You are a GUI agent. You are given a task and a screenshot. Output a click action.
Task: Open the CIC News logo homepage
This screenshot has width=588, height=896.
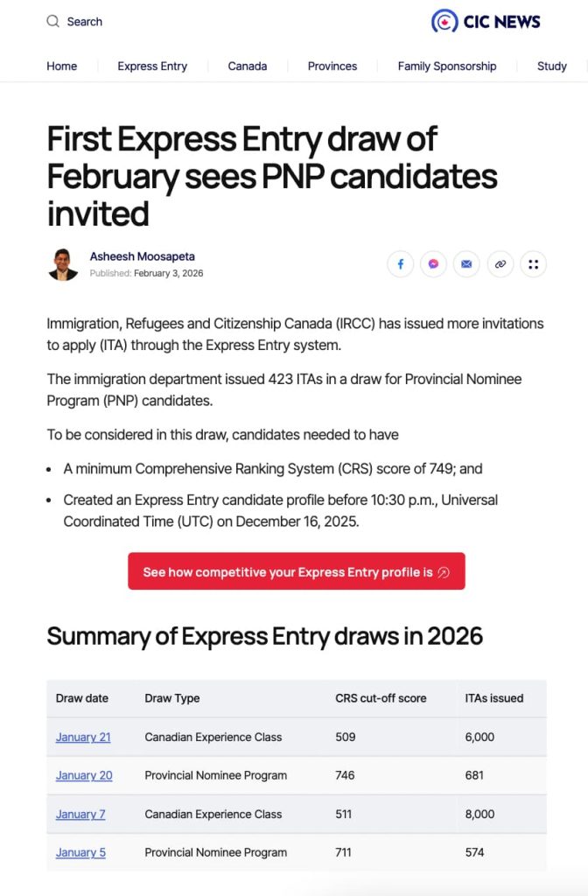[x=486, y=22]
